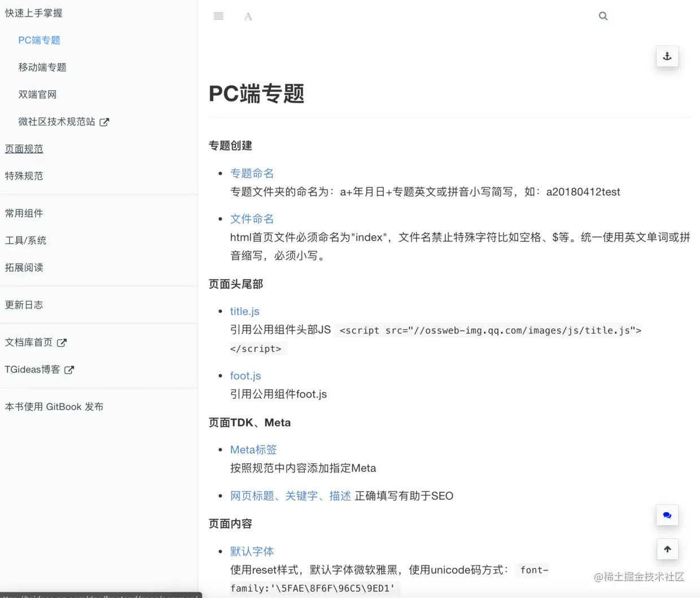Open the 文件命名 link
Image resolution: width=700 pixels, height=598 pixels.
click(x=252, y=219)
